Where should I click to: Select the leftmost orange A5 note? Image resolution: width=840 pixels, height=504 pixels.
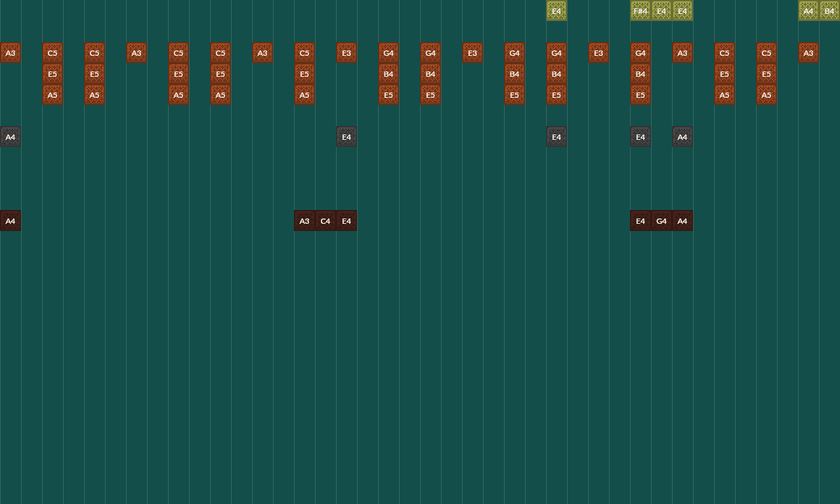click(x=52, y=94)
